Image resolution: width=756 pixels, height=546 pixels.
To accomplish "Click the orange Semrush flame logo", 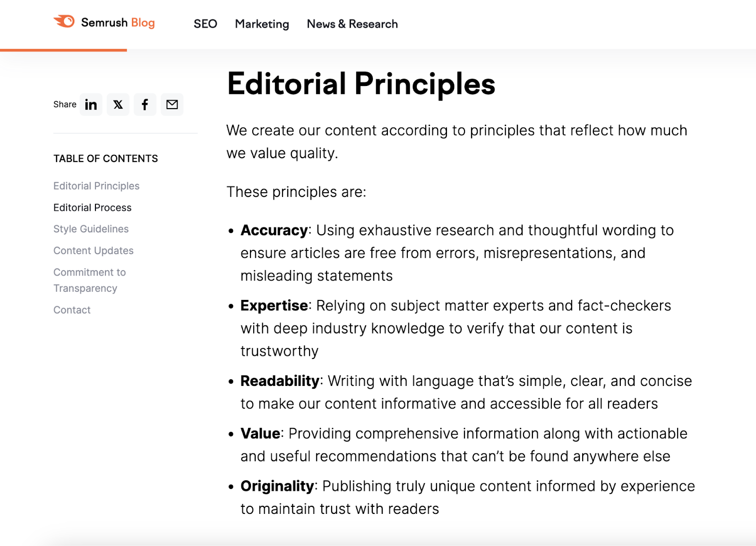I will point(64,21).
